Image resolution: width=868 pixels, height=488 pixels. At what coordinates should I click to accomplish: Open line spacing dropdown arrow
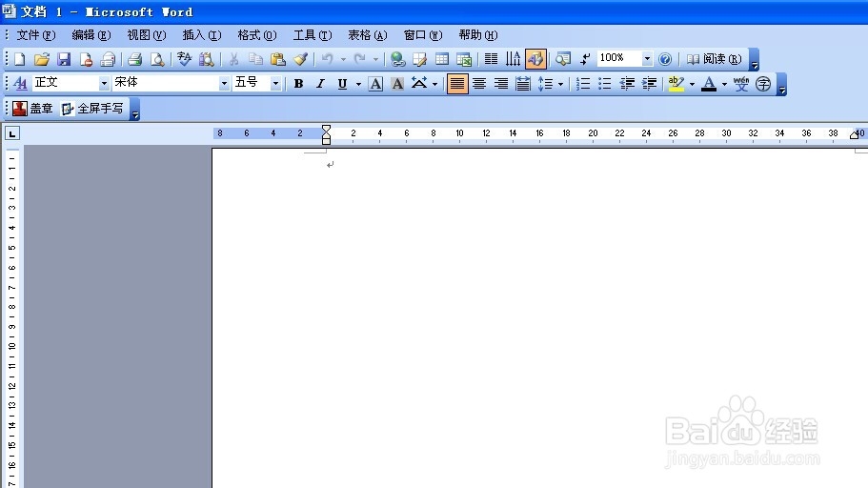(x=561, y=84)
